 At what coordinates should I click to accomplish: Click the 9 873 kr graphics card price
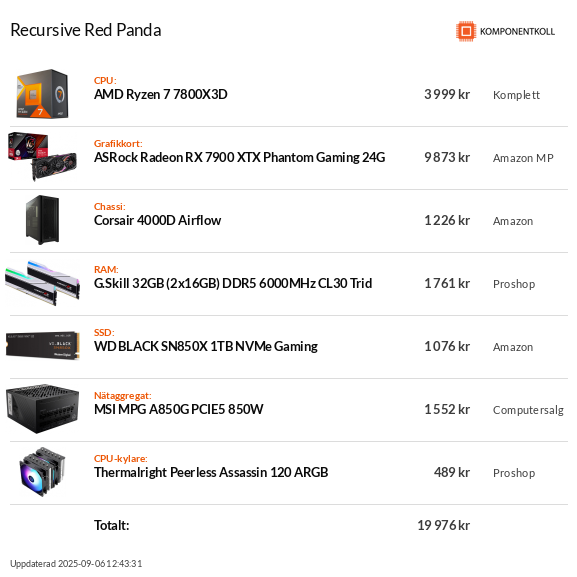pos(447,157)
